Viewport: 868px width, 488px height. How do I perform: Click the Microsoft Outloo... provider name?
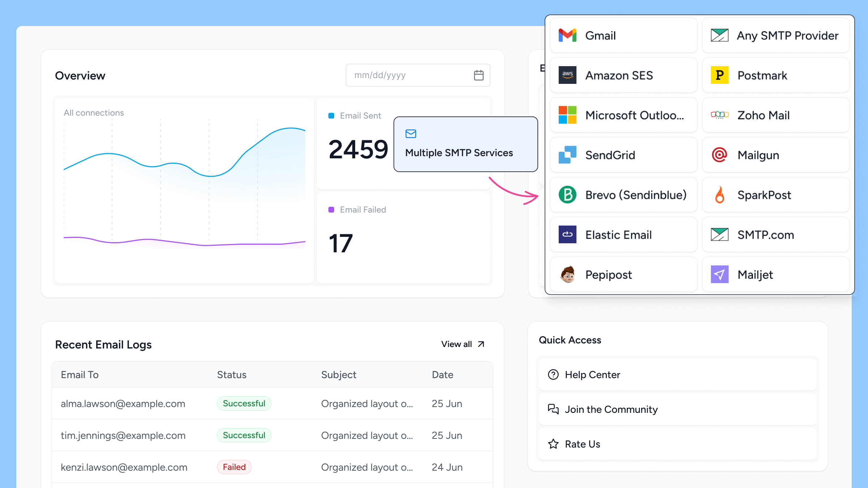click(x=635, y=115)
